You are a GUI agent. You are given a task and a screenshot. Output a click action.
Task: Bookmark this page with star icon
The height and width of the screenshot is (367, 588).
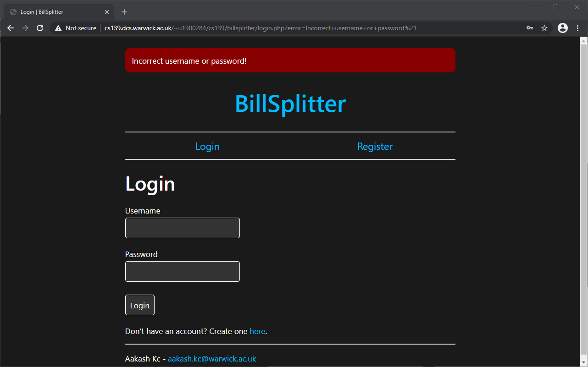pos(544,28)
